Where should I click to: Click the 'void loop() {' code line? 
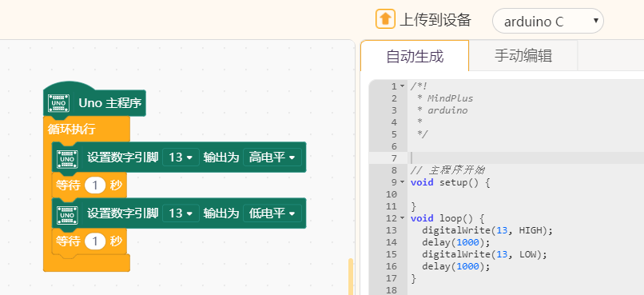(447, 218)
